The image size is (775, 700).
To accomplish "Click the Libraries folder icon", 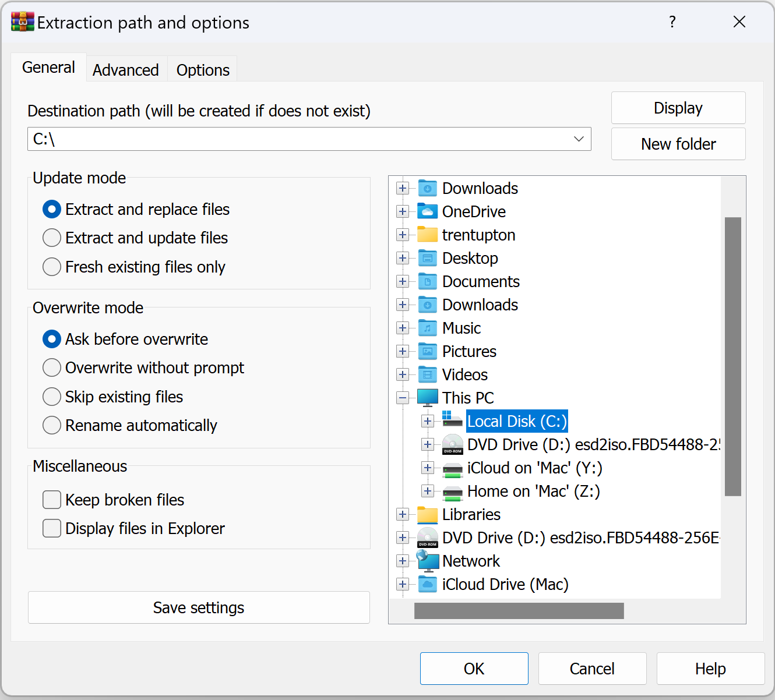I will (427, 514).
